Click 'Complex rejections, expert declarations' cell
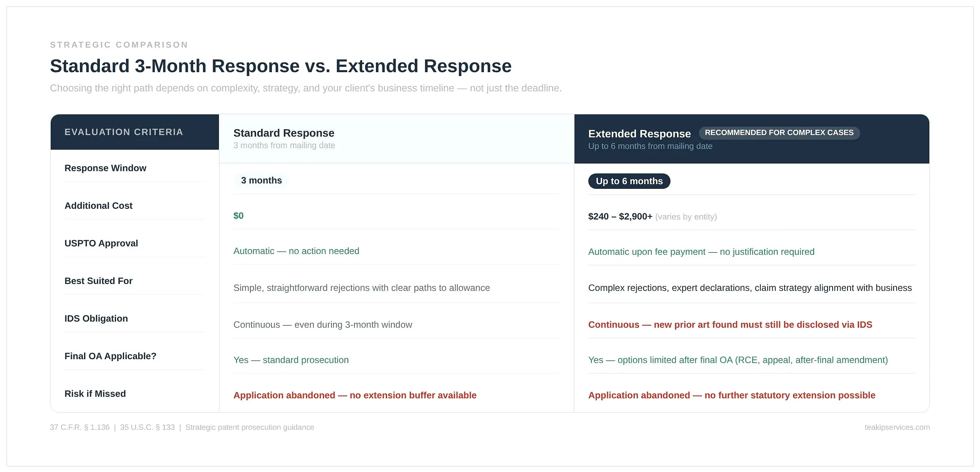 click(750, 288)
